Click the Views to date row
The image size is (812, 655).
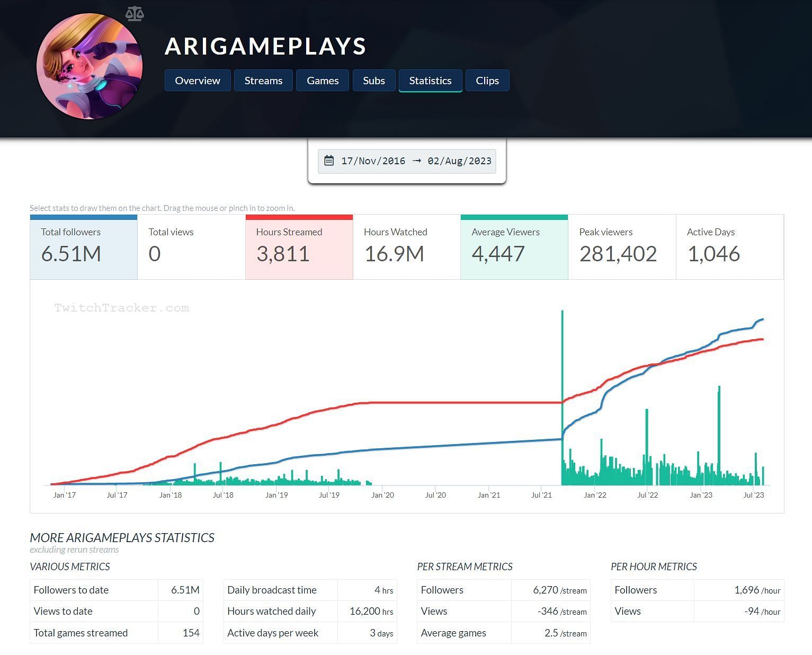pyautogui.click(x=117, y=611)
